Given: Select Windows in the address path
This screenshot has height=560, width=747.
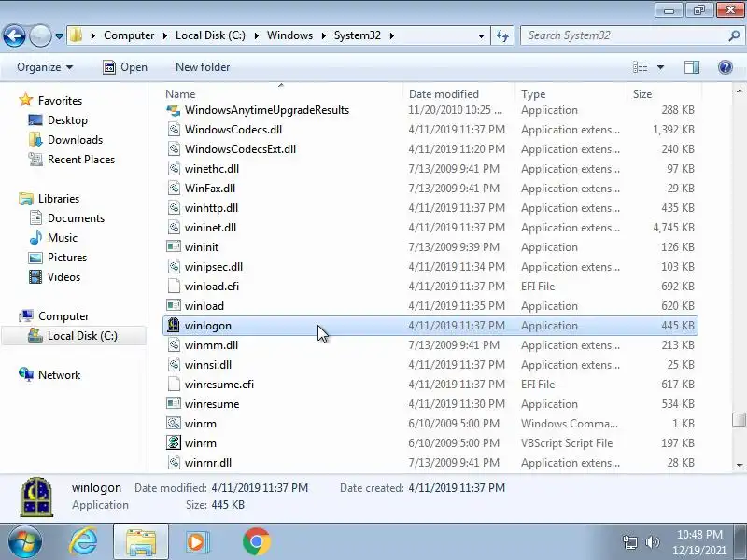Looking at the screenshot, I should pos(289,35).
